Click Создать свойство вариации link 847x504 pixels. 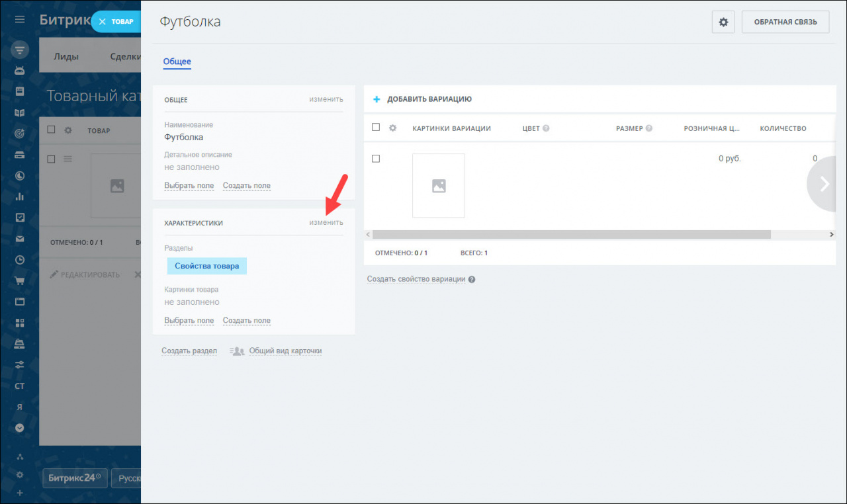coord(416,279)
